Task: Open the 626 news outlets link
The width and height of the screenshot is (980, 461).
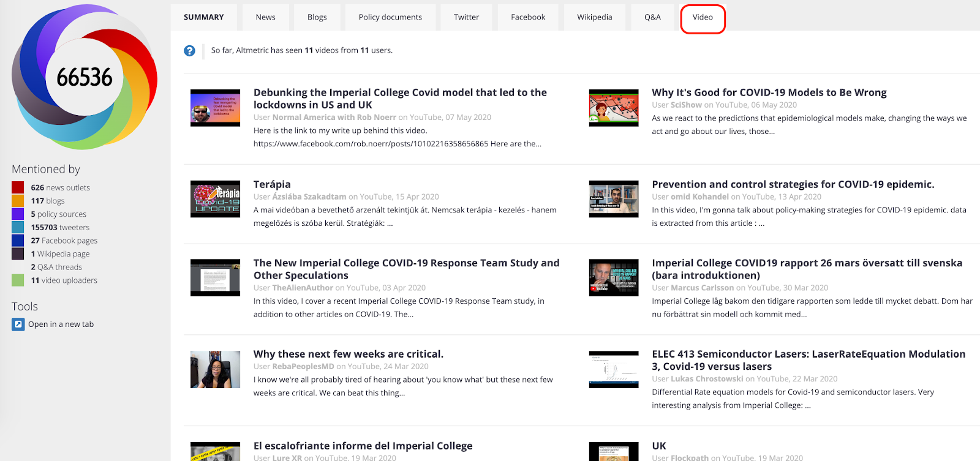Action: 60,187
